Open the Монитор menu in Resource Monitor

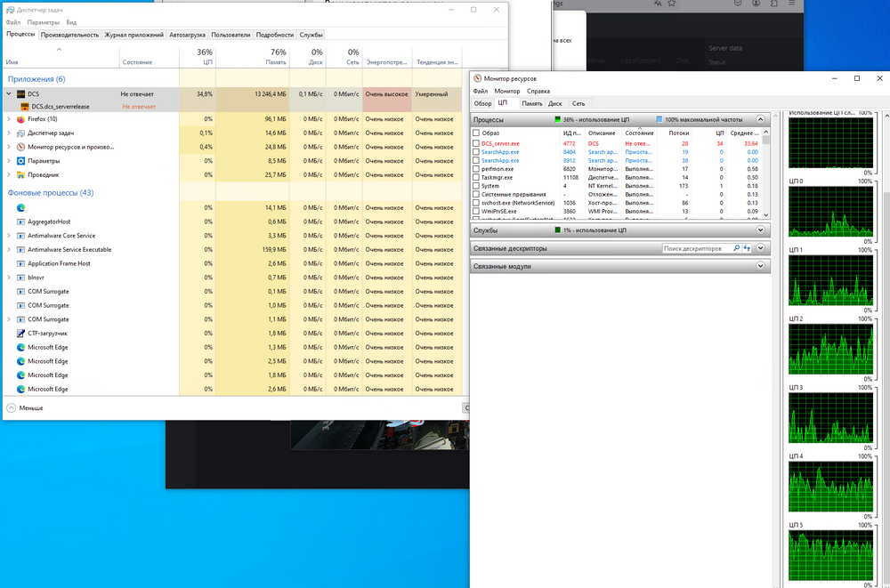tap(507, 91)
